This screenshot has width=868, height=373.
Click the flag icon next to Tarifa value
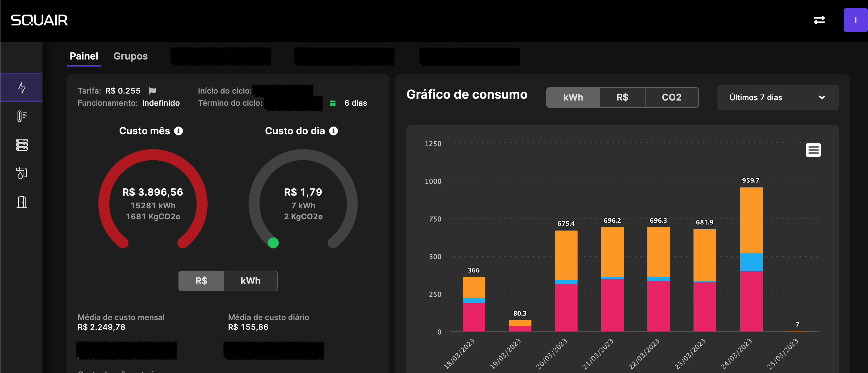[x=153, y=91]
